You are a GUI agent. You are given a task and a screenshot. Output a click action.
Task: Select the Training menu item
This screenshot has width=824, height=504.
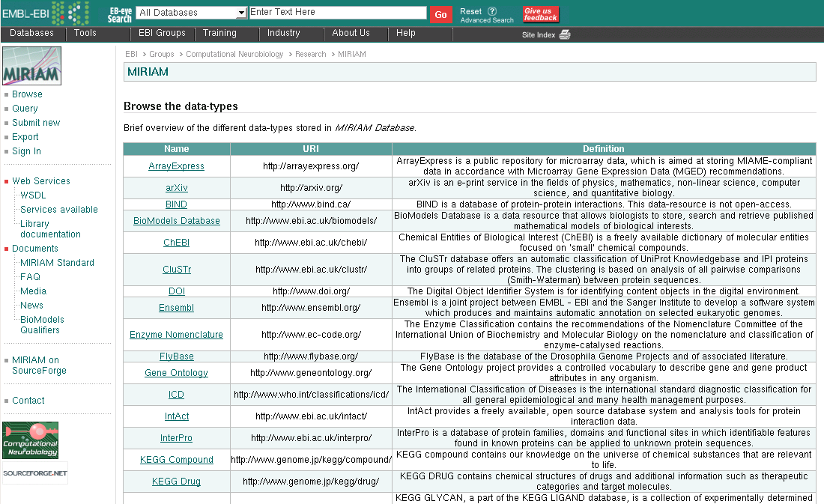219,33
